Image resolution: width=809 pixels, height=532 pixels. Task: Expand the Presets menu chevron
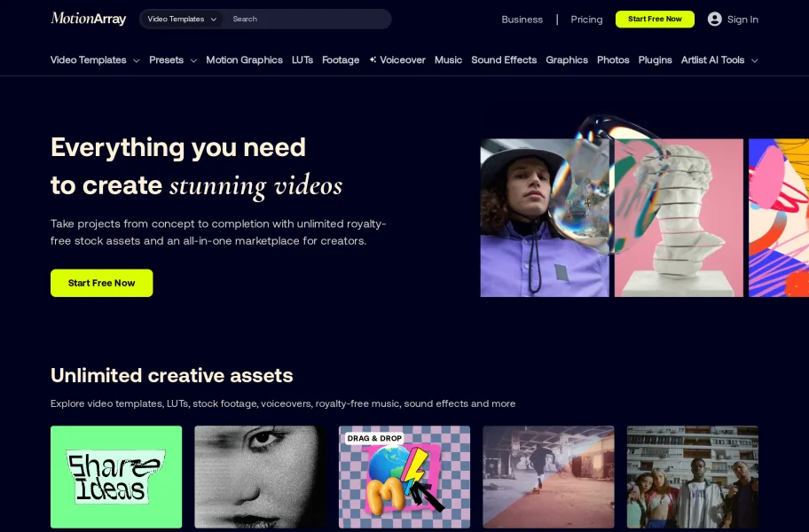(x=193, y=60)
